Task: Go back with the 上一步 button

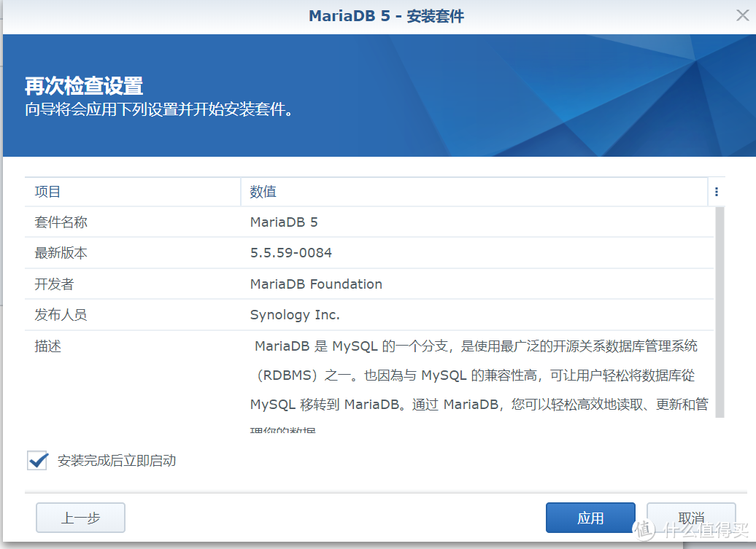Action: pyautogui.click(x=80, y=518)
